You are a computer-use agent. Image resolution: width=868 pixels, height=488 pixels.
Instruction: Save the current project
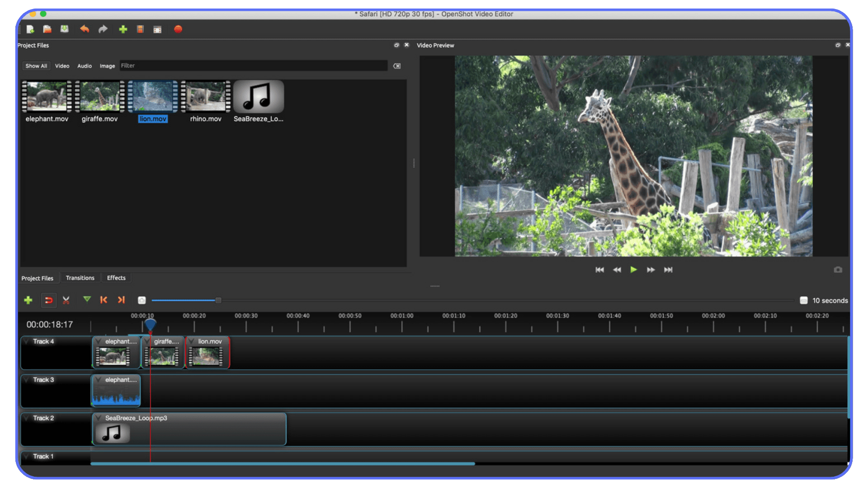pos(65,29)
